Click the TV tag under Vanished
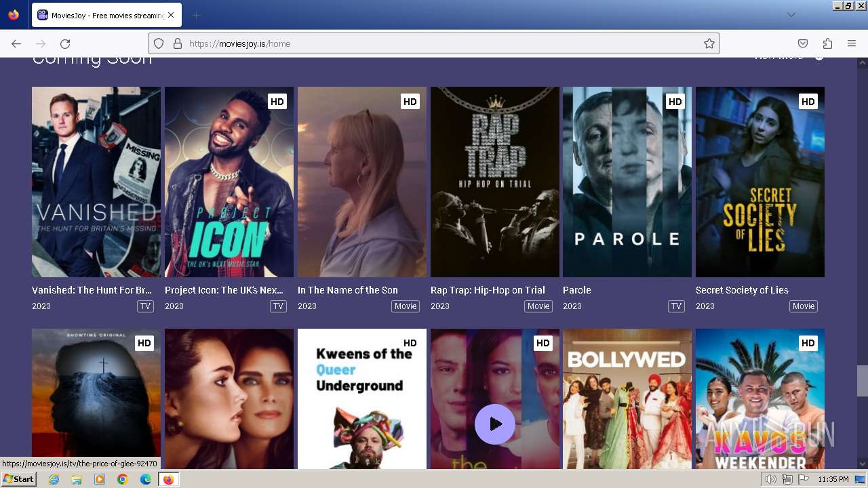The width and height of the screenshot is (868, 488). (145, 306)
